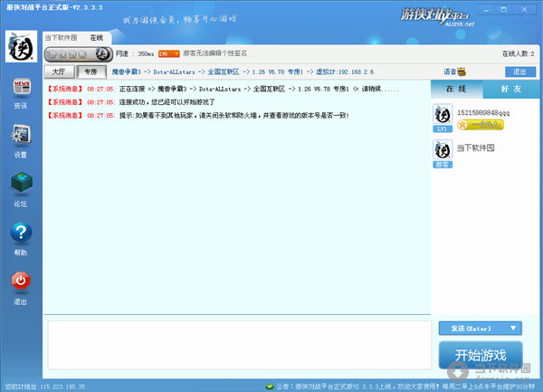Click the 侠 logo avatar at top left

click(x=21, y=46)
